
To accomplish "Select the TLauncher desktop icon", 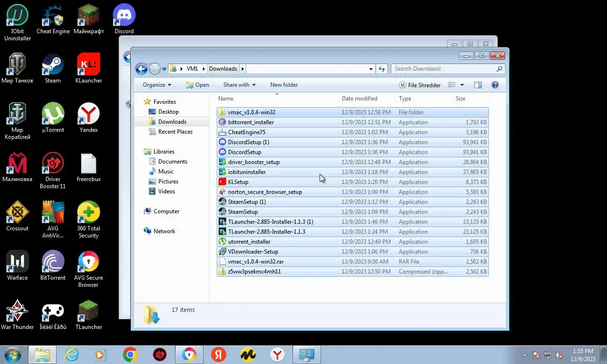I will coord(89,315).
